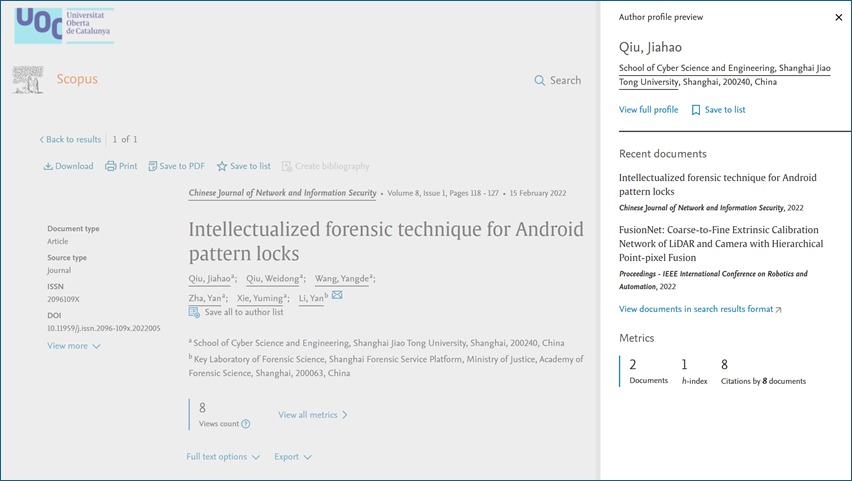
Task: Click the Save to PDF icon
Action: coord(153,166)
